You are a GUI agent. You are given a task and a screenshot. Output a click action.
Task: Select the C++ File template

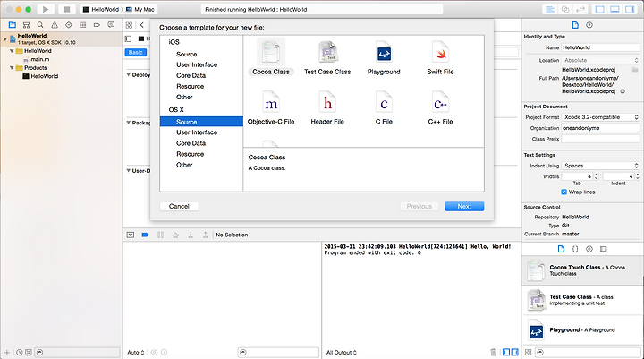[x=440, y=107]
